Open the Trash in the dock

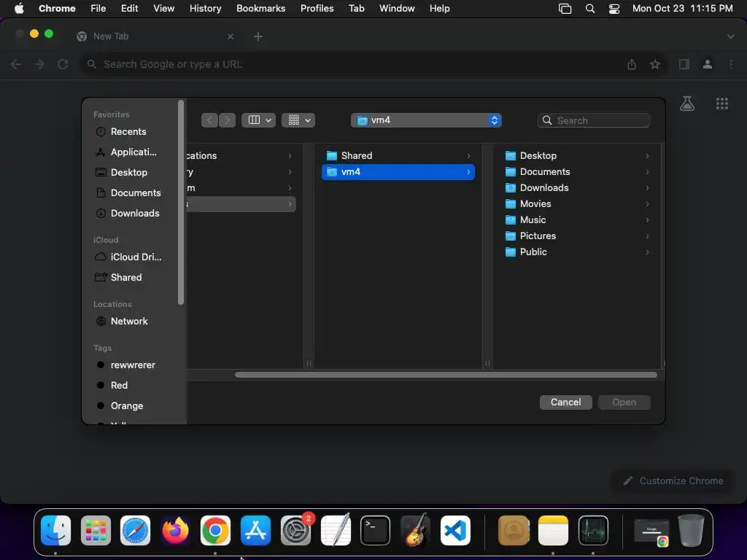(x=691, y=530)
